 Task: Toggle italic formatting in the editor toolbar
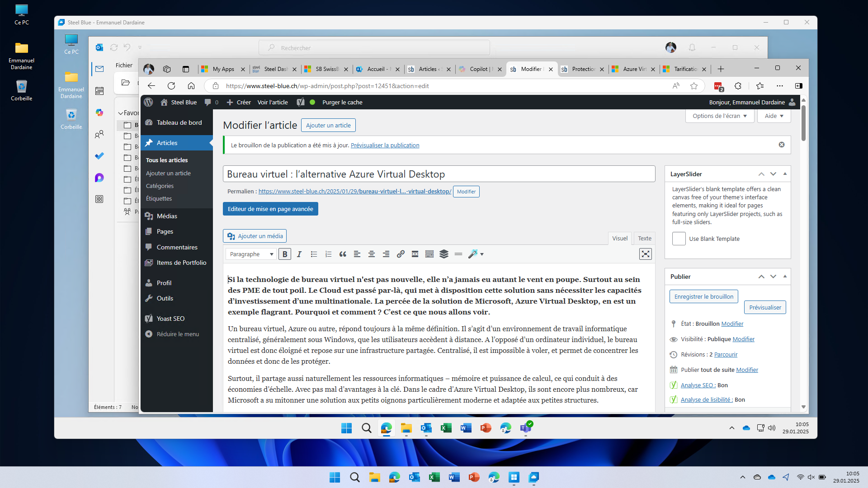pos(299,254)
